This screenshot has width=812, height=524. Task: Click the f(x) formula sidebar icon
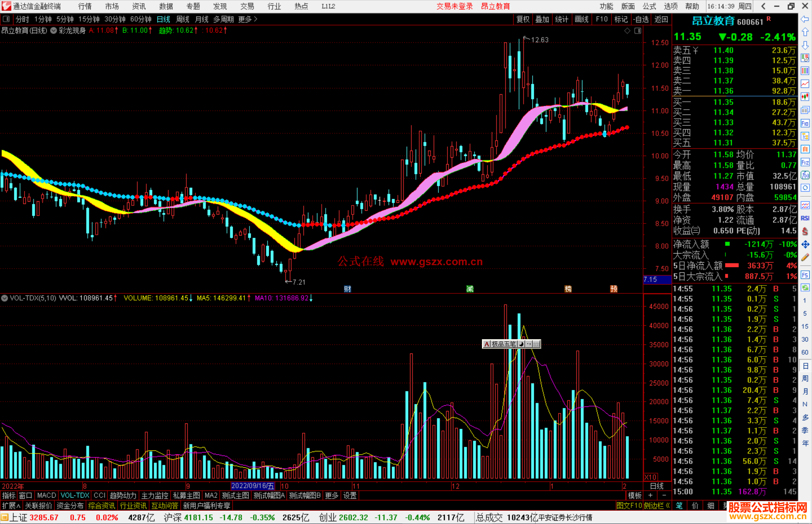(x=805, y=175)
